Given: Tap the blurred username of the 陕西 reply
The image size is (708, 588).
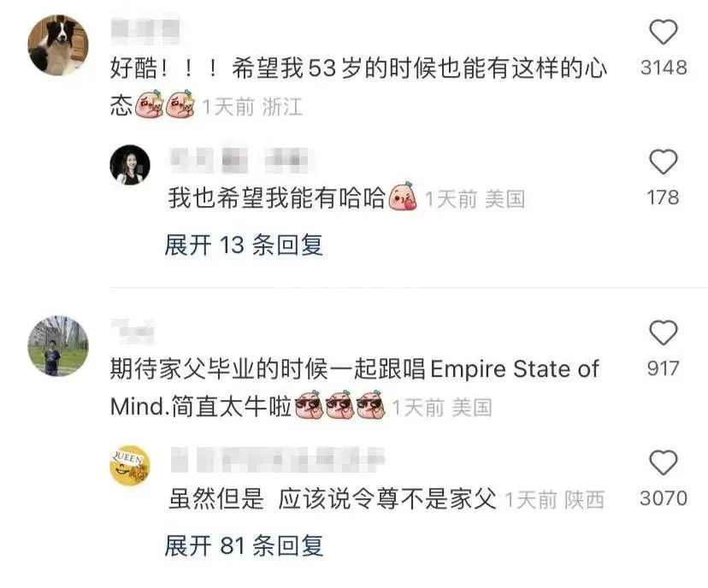Looking at the screenshot, I should point(277,458).
